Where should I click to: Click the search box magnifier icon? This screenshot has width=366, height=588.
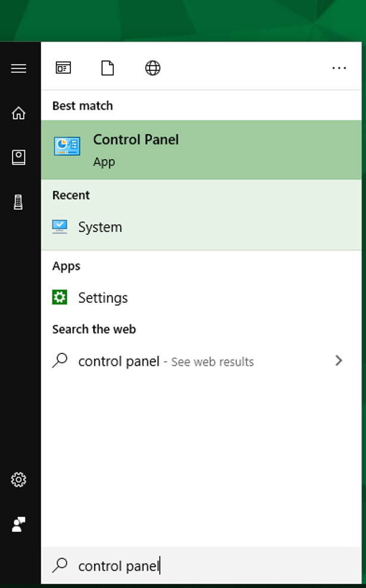(59, 566)
